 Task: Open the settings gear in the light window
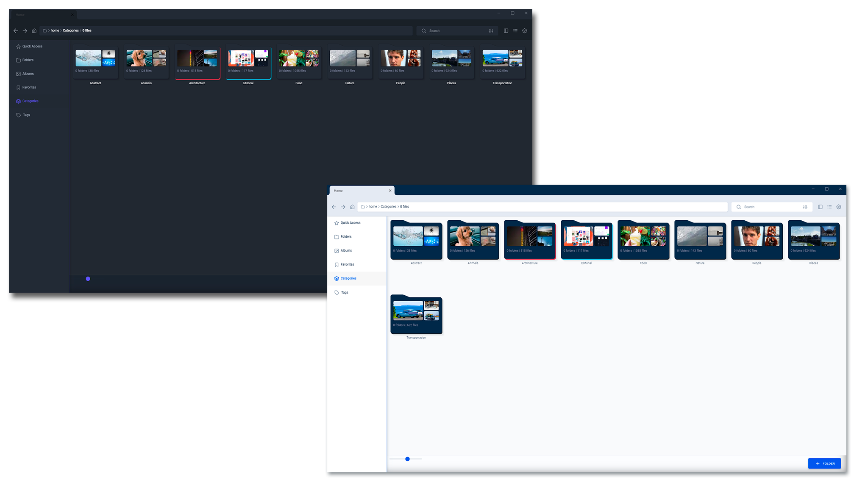coord(839,207)
